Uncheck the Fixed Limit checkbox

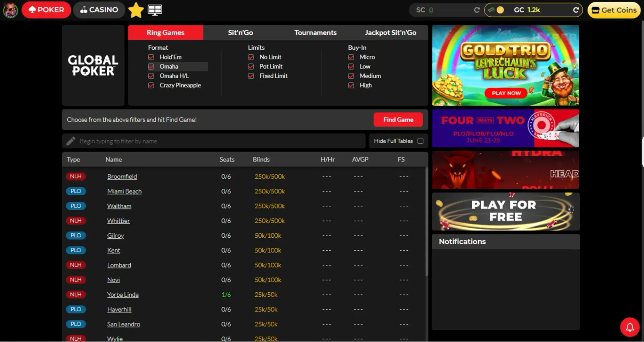click(251, 76)
